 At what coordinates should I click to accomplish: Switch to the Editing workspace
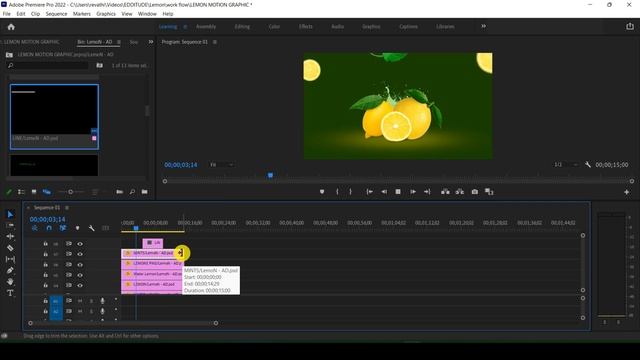(x=242, y=27)
